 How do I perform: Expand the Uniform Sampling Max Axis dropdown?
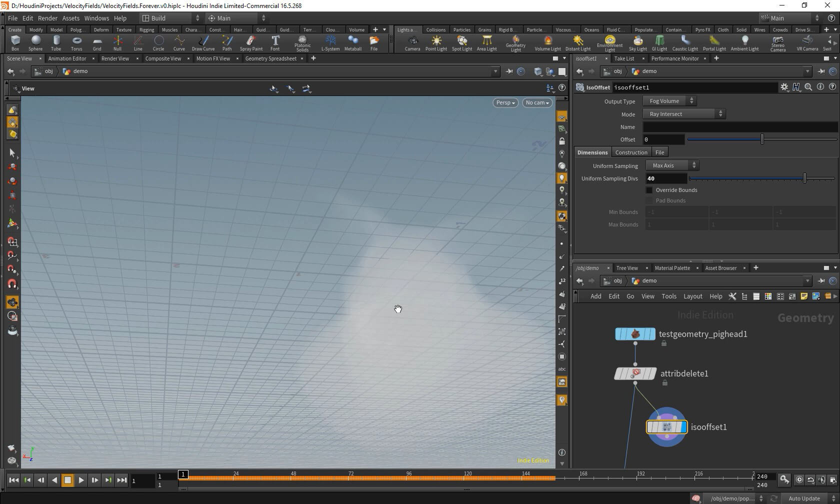pos(672,165)
